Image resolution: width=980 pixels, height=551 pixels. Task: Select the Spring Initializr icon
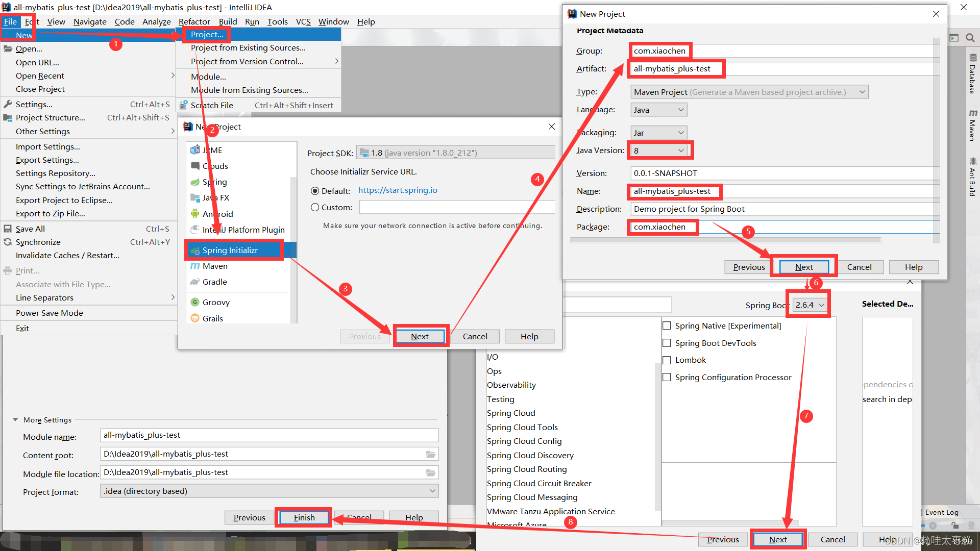(x=195, y=250)
